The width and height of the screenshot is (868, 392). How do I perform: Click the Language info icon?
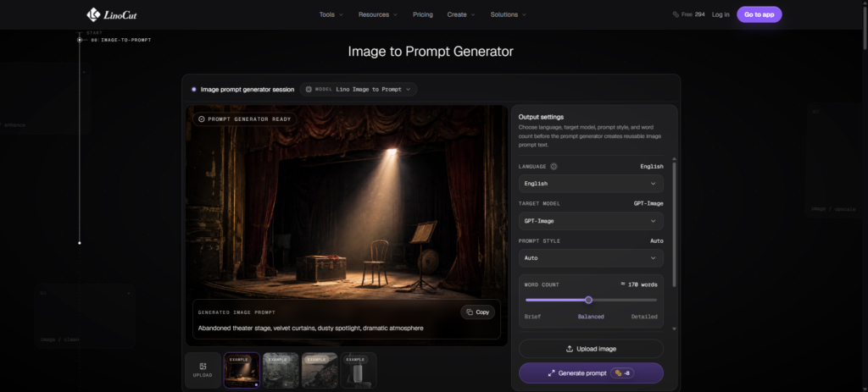point(554,167)
